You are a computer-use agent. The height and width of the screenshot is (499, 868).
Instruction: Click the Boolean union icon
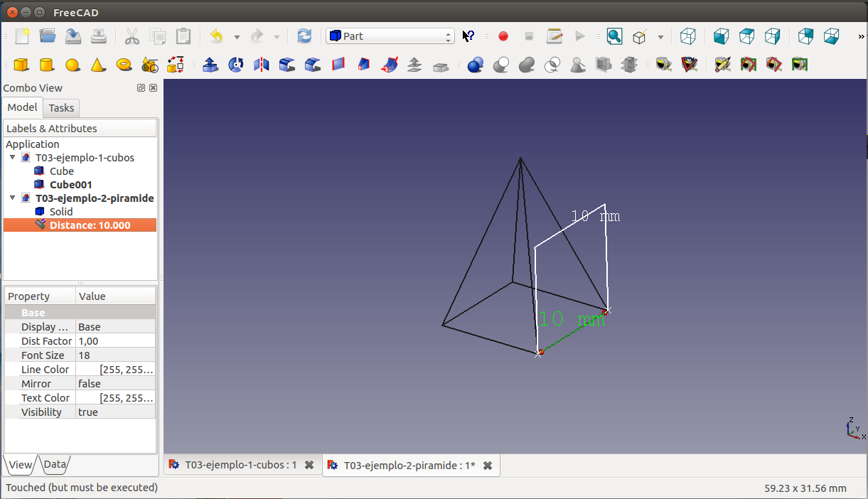tap(527, 65)
